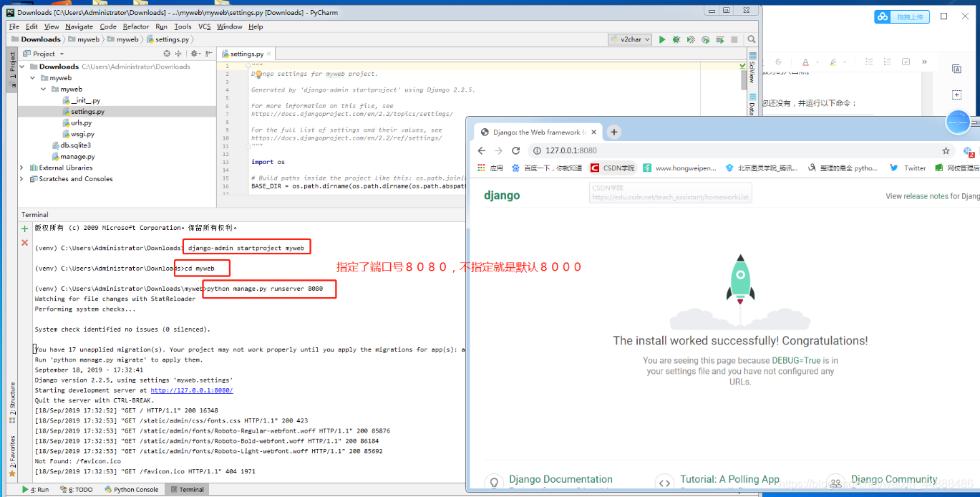This screenshot has width=980, height=497.
Task: Click the cloud upload button in background window
Action: 901,16
